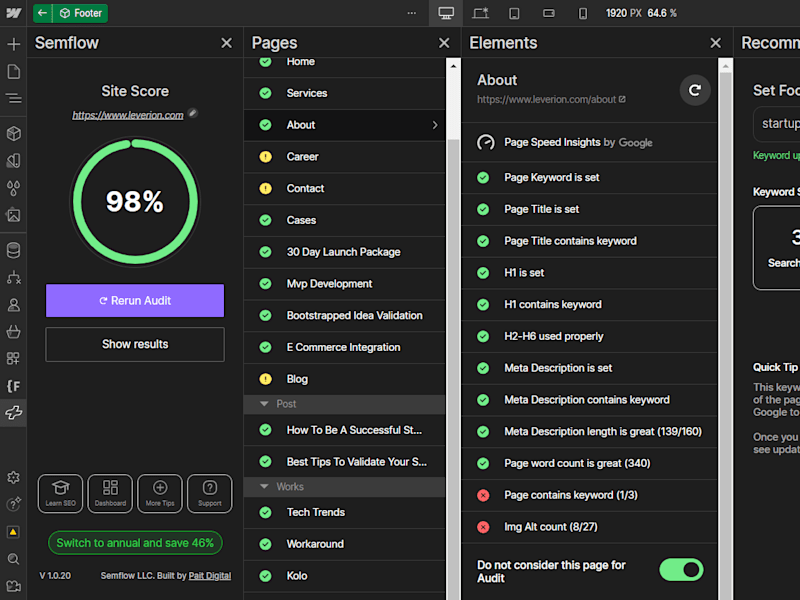Open the Semflow Dashboard button
800x600 pixels.
[110, 494]
